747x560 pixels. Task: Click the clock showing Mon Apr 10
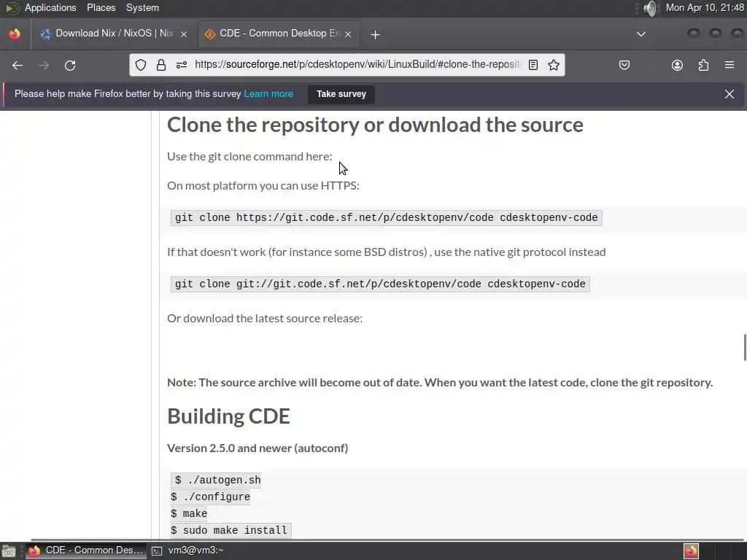tap(705, 7)
